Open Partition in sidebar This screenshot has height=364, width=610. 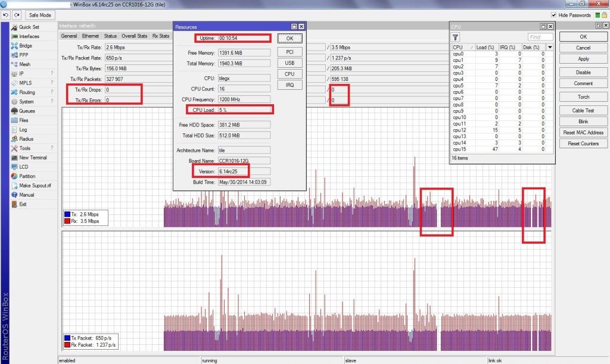[27, 176]
